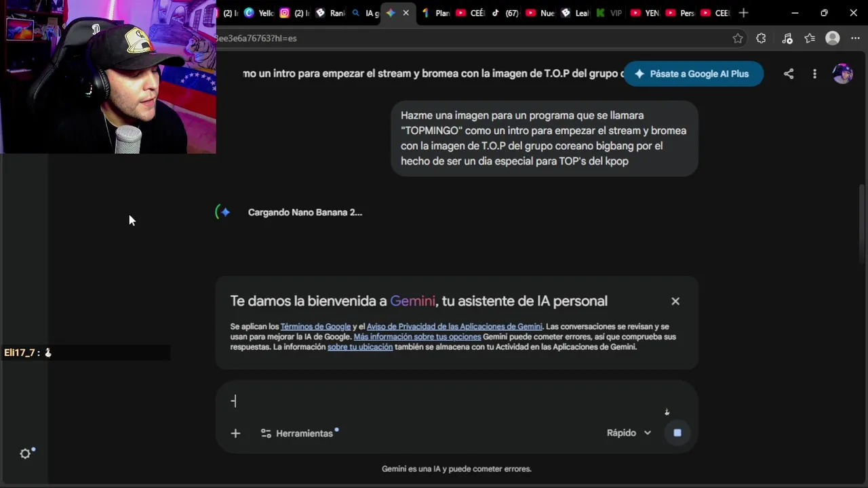Click the Cargando Nano Banana 2 status text
This screenshot has width=868, height=488.
pos(305,212)
